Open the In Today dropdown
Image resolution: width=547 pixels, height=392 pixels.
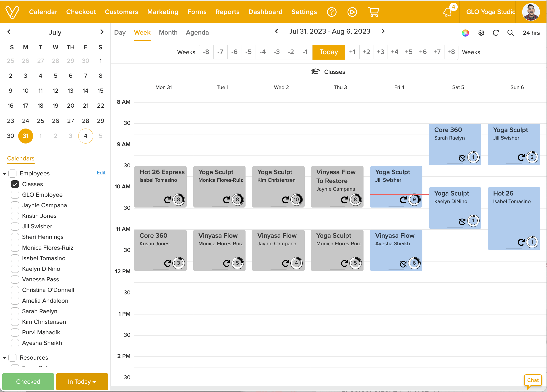click(82, 382)
